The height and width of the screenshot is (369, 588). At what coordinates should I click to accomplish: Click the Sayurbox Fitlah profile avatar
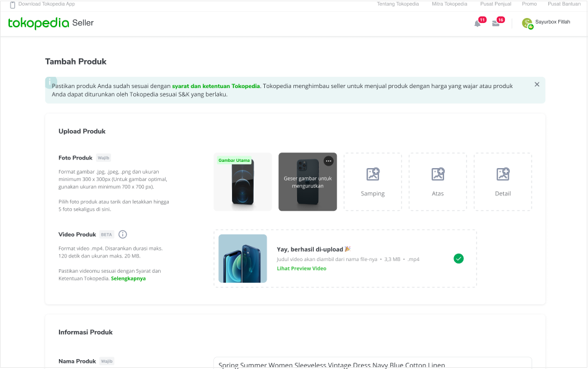tap(527, 23)
